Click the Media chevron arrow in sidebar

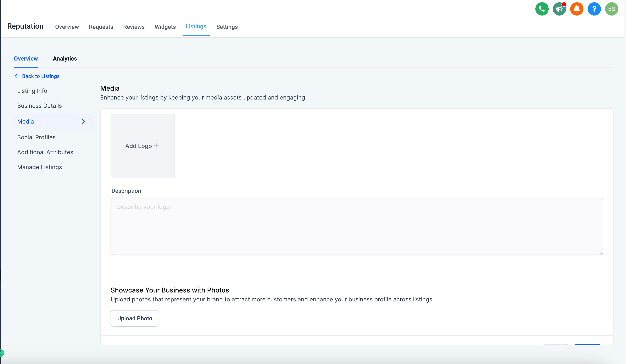pos(83,121)
